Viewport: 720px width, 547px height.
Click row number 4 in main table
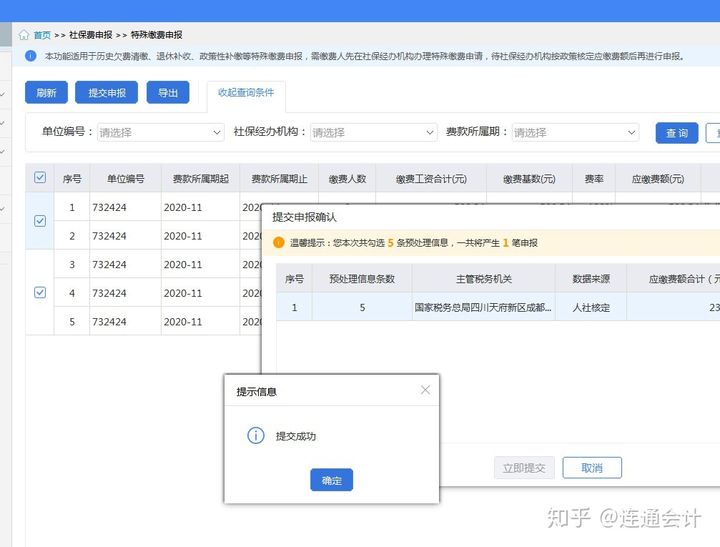(72, 293)
